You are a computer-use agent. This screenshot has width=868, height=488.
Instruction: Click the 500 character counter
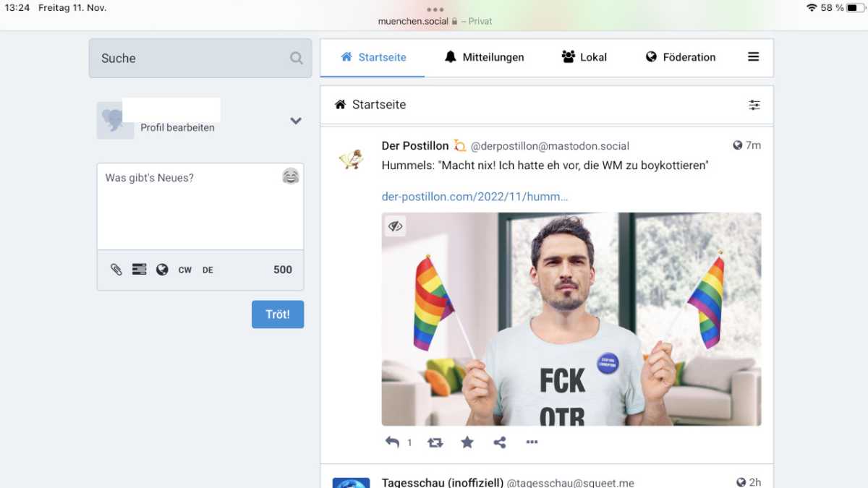pyautogui.click(x=283, y=270)
